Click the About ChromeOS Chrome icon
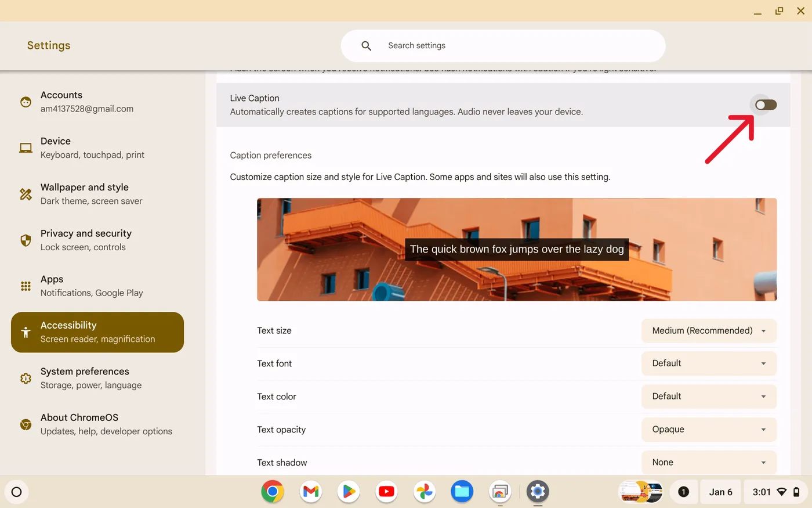Viewport: 812px width, 508px height. point(26,425)
